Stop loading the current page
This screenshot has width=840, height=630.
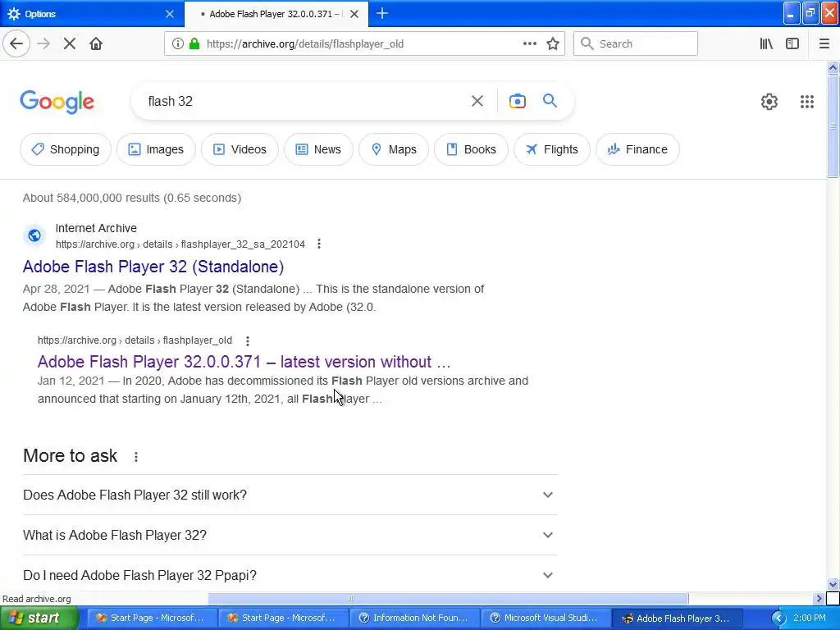(x=70, y=43)
